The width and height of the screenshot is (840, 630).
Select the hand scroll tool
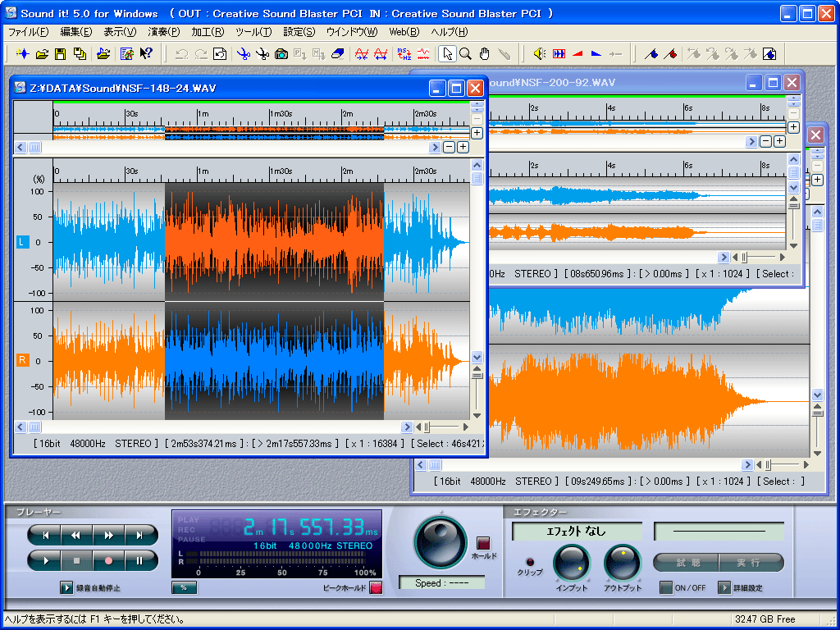pos(485,53)
